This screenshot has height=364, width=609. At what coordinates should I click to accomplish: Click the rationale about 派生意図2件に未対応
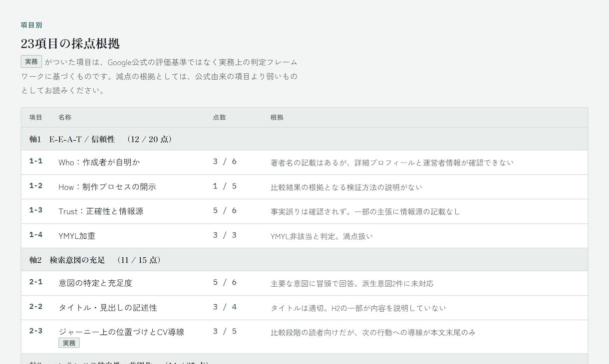352,283
